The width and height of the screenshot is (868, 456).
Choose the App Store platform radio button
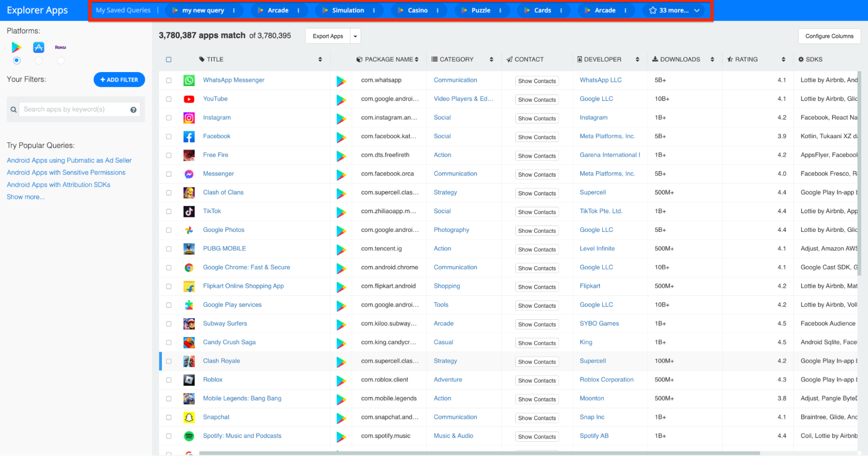[x=39, y=60]
